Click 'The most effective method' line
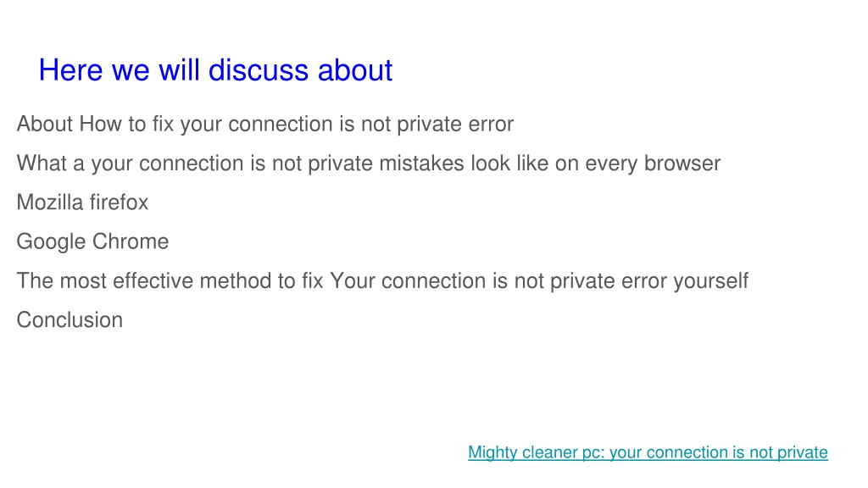868x488 pixels. 382,281
